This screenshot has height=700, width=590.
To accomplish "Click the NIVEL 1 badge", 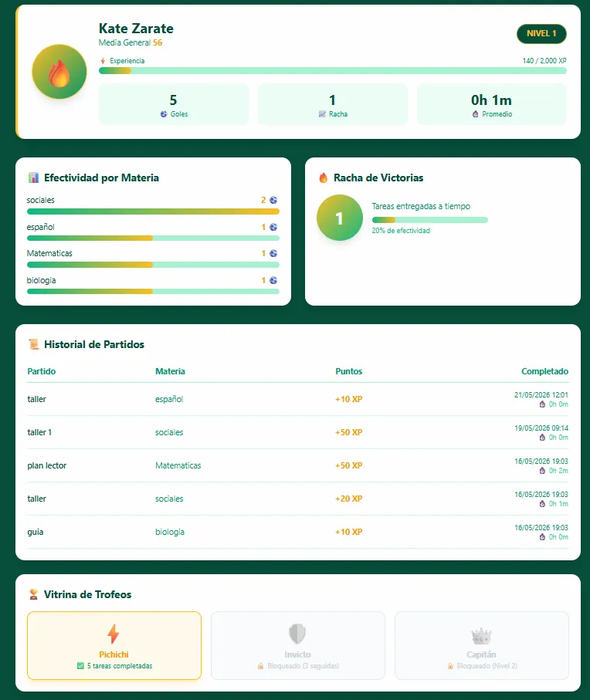I will [541, 33].
